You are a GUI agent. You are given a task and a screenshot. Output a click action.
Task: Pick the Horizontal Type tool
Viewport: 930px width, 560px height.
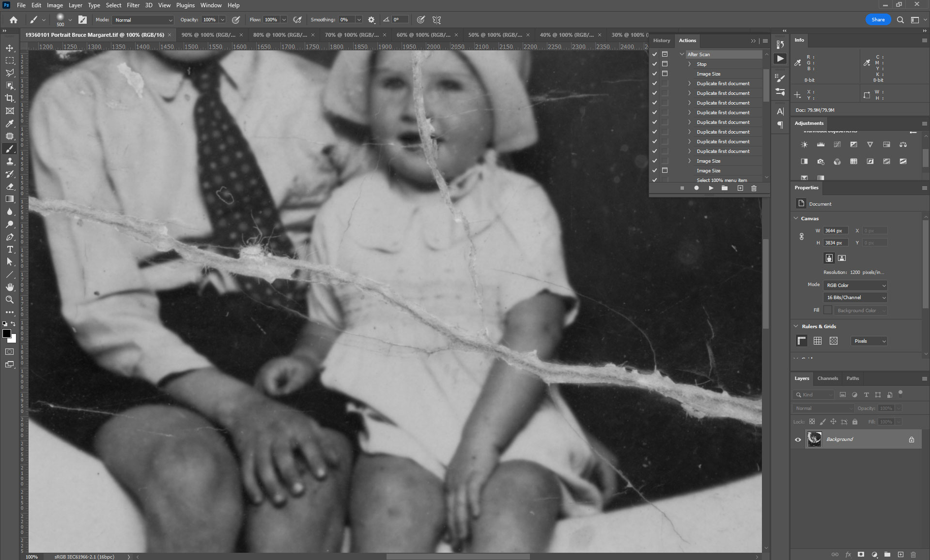click(10, 249)
